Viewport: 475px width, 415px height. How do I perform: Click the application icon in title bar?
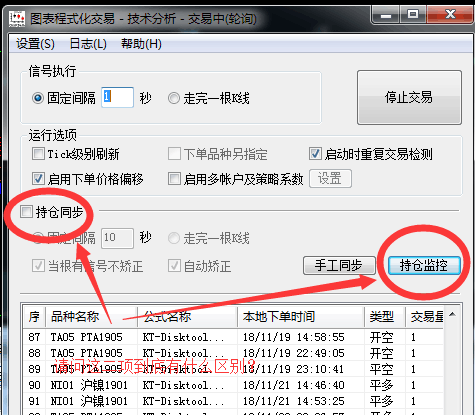coord(17,18)
